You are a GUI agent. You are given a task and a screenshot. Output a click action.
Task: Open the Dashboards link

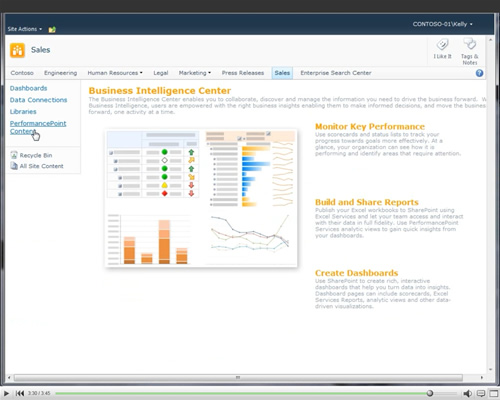[x=28, y=88]
